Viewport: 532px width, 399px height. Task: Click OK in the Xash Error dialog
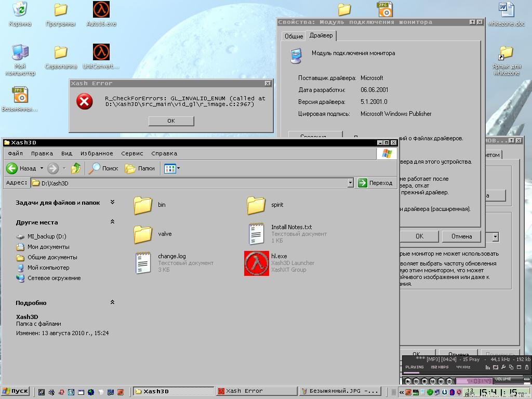171,121
